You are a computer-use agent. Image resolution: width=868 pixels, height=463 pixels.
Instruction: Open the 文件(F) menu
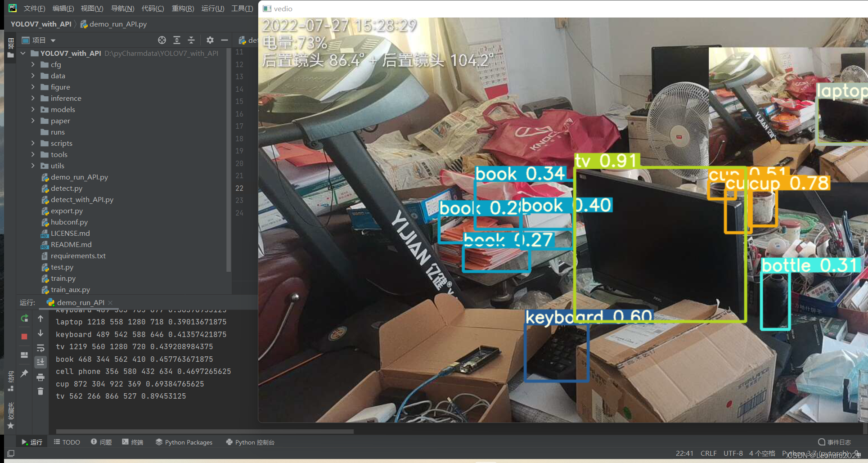(34, 8)
